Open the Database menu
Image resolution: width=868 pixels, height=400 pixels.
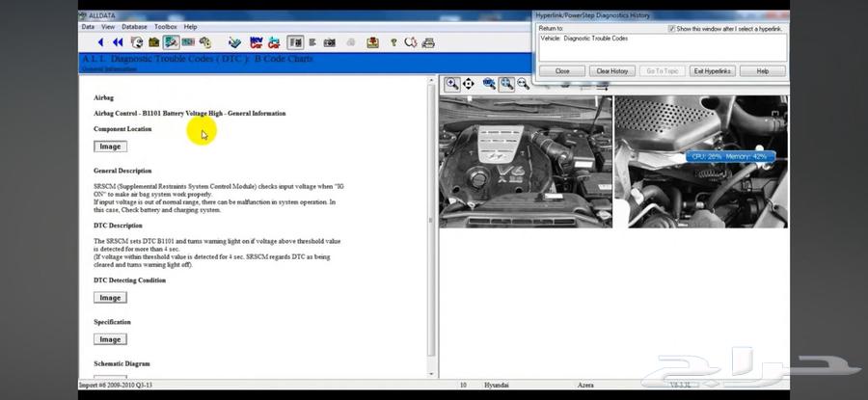pyautogui.click(x=134, y=27)
